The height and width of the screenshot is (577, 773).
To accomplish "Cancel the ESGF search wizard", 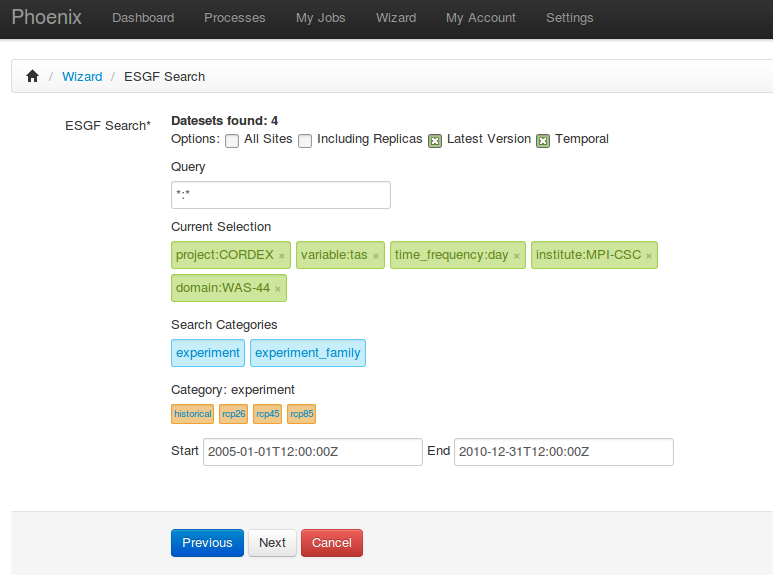I will click(x=332, y=543).
